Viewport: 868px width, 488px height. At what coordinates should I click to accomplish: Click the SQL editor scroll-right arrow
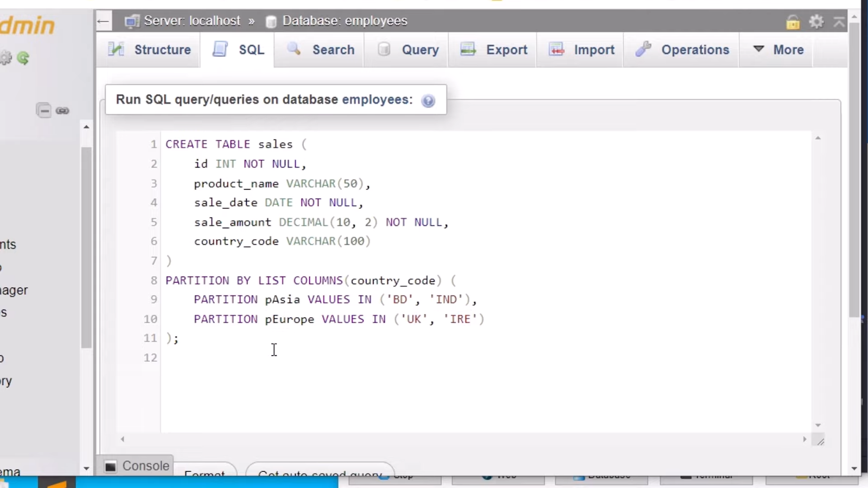click(805, 439)
